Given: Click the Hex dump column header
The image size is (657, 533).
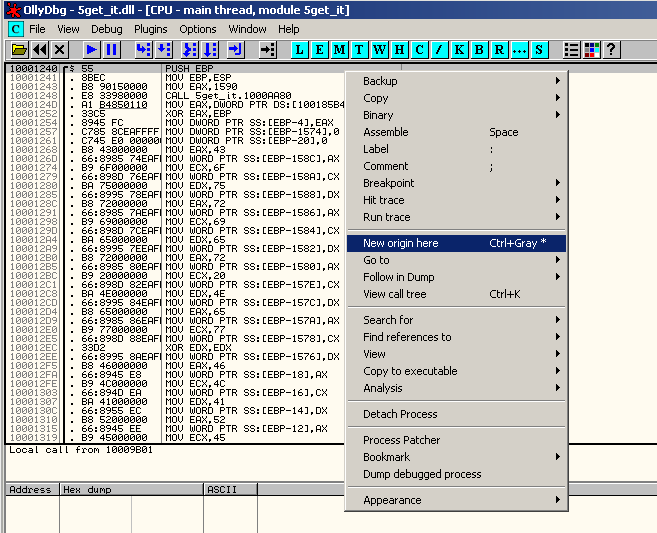Looking at the screenshot, I should click(86, 490).
